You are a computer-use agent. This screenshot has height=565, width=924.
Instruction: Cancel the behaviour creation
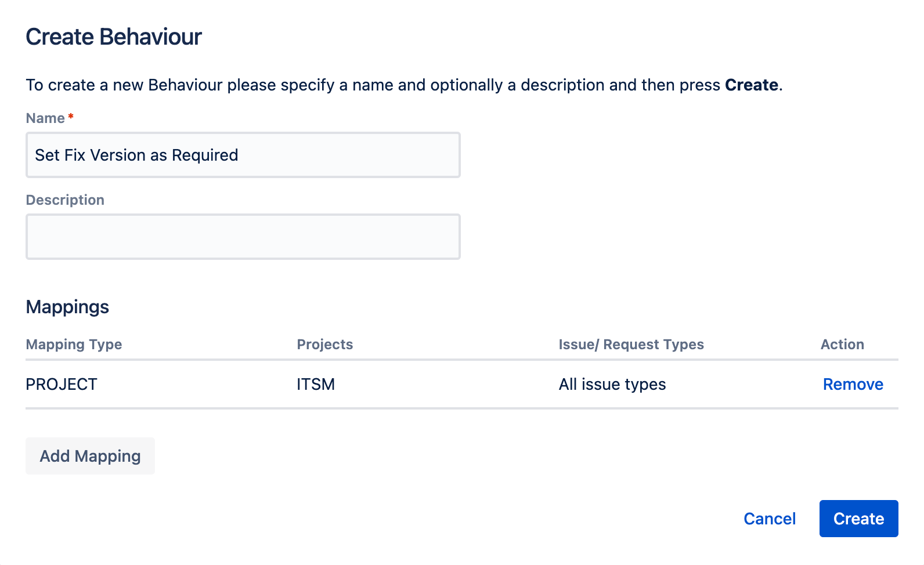770,519
